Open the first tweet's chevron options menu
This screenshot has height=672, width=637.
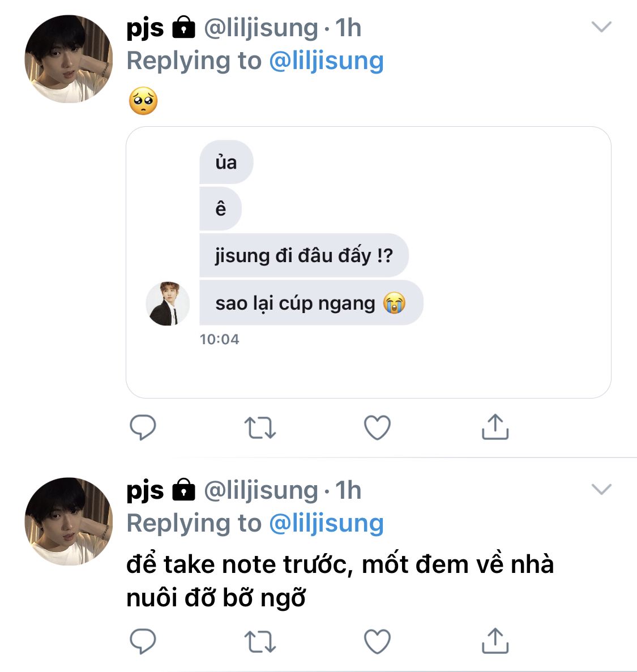point(601,27)
